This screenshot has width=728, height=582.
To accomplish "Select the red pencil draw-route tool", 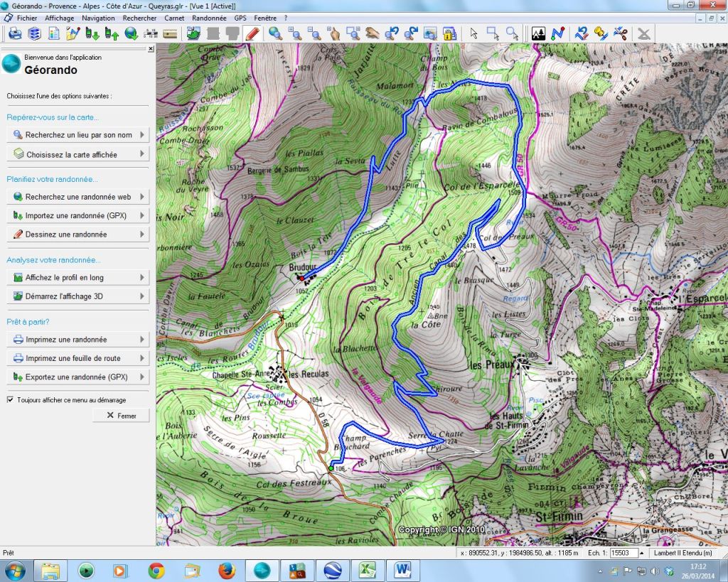I will [x=252, y=33].
